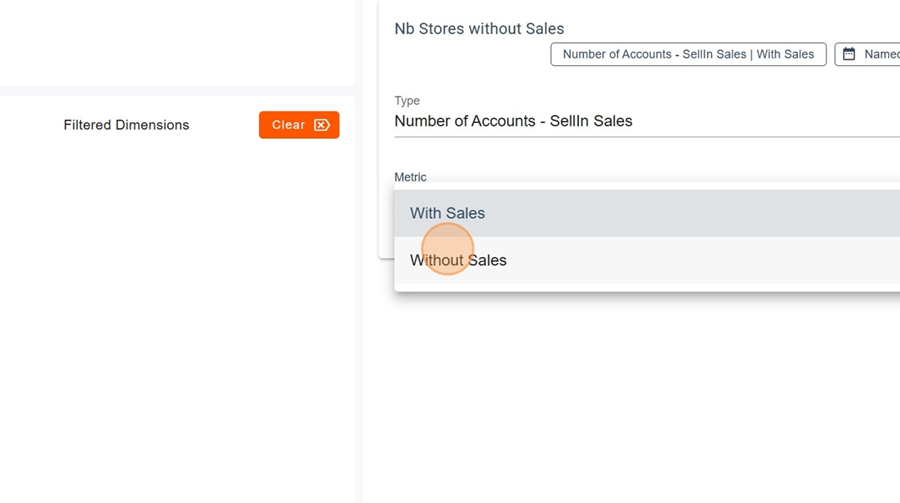Screen dimensions: 900x503
Task: Click the 'Named' text beside calendar icon
Action: pos(881,54)
